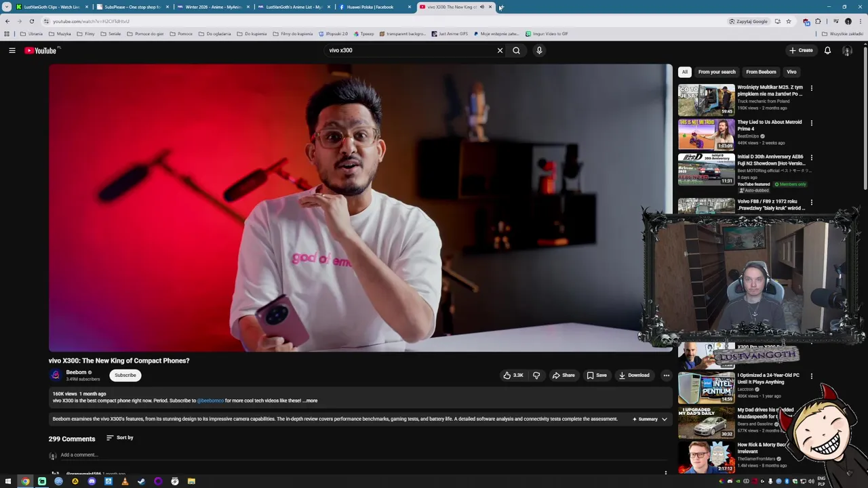Open the Create menu
This screenshot has width=868, height=488.
[x=801, y=50]
